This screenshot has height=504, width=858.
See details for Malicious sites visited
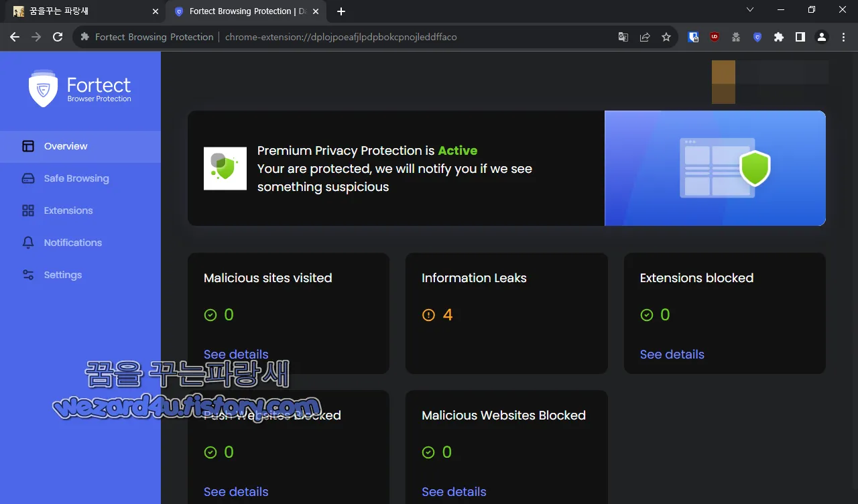[236, 354]
